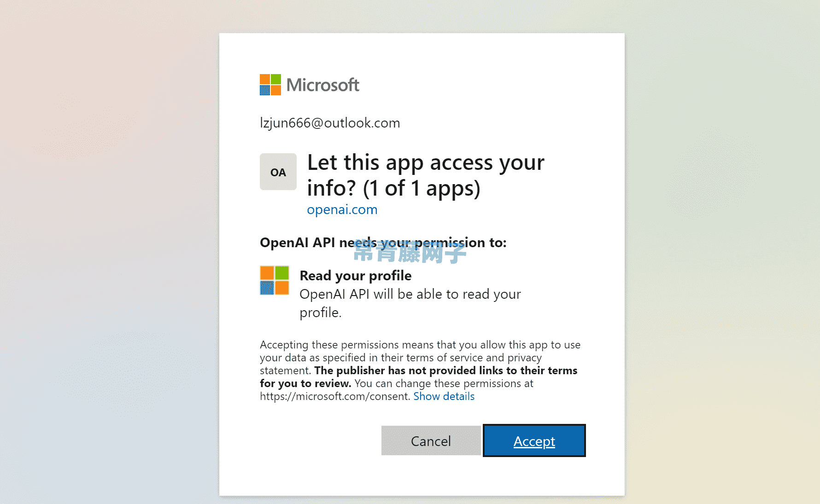Click the Cancel button
Screen dimensions: 820x504
pos(431,440)
